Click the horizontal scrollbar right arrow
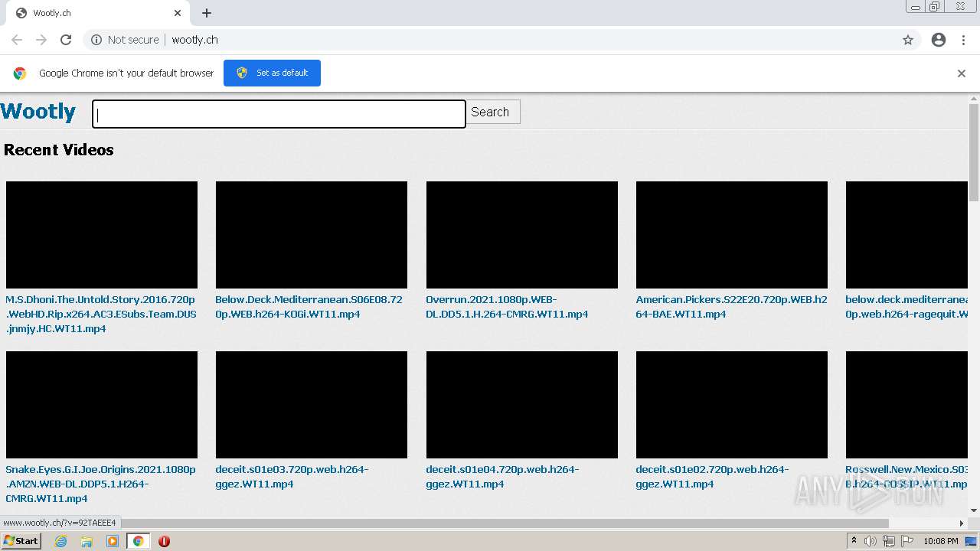The width and height of the screenshot is (980, 551). (962, 523)
